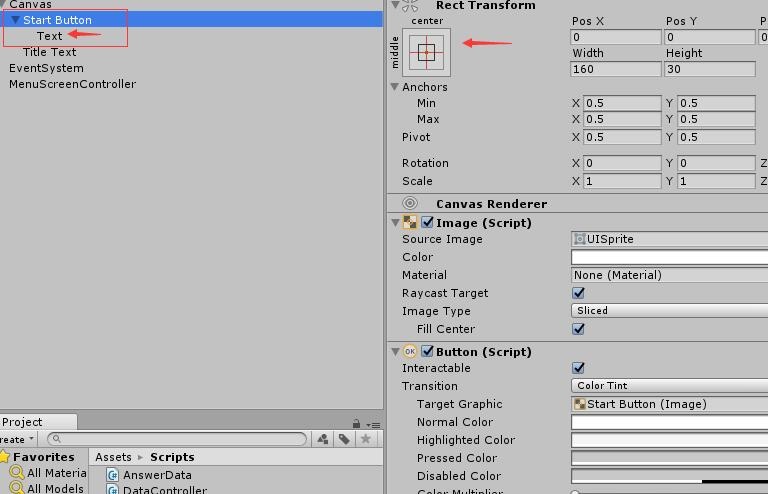This screenshot has height=494, width=768.
Task: Open the Highlighted Color swatch
Action: click(x=669, y=440)
